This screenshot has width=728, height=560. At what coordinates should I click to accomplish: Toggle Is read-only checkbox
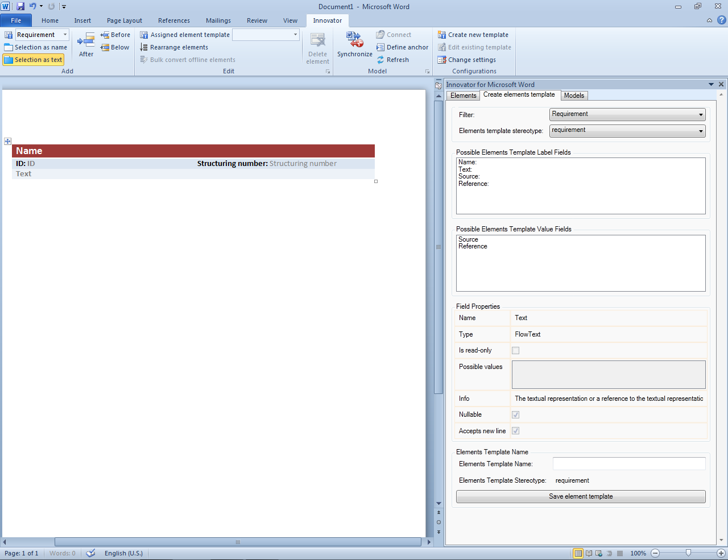tap(515, 351)
